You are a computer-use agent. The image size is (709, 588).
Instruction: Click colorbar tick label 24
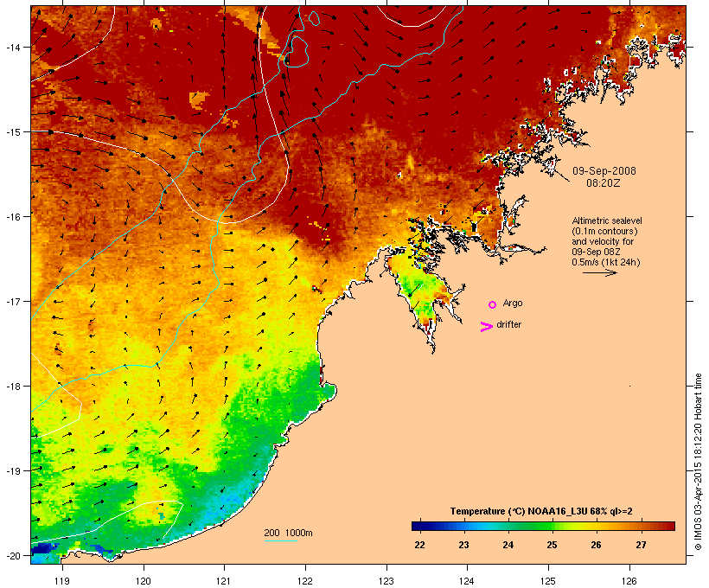click(x=508, y=545)
